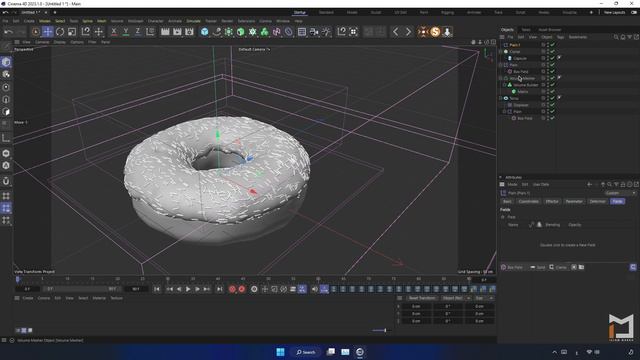
Task: Click the Undo arrow icon
Action: [8, 32]
